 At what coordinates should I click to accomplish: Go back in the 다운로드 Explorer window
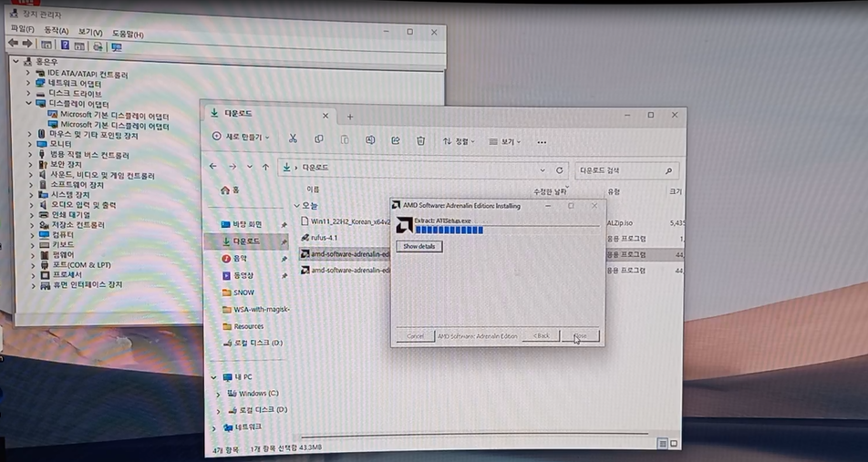pos(213,166)
